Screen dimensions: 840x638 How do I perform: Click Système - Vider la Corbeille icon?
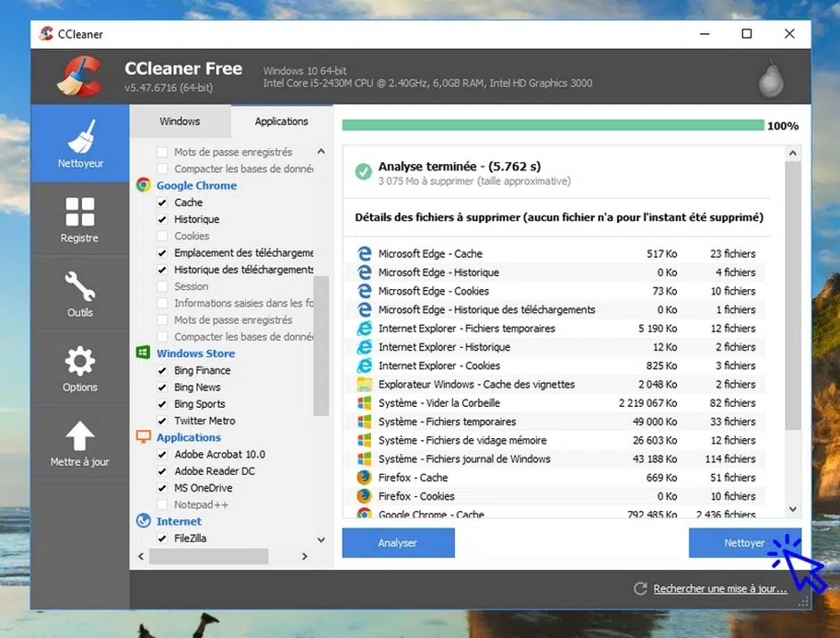tap(365, 402)
